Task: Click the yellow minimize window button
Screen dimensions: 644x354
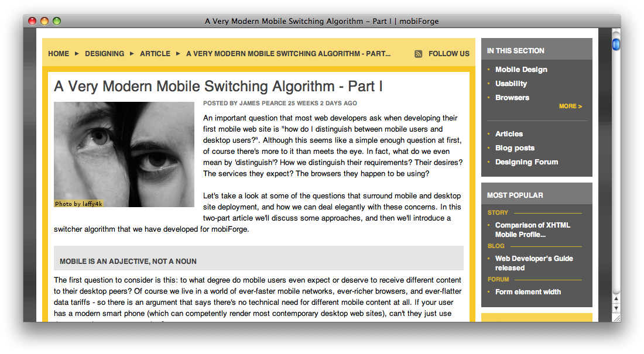Action: tap(44, 21)
